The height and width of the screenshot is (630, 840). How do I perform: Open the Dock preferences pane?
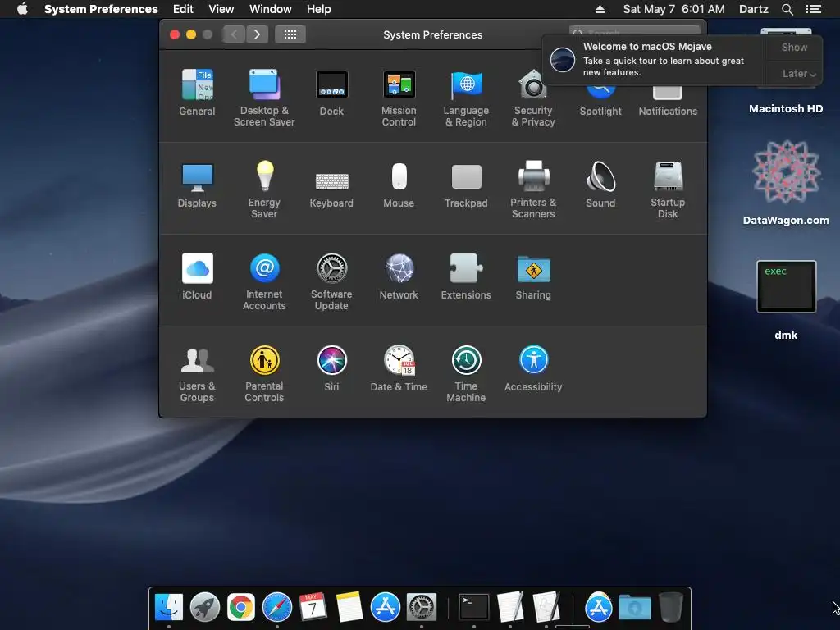tap(331, 92)
